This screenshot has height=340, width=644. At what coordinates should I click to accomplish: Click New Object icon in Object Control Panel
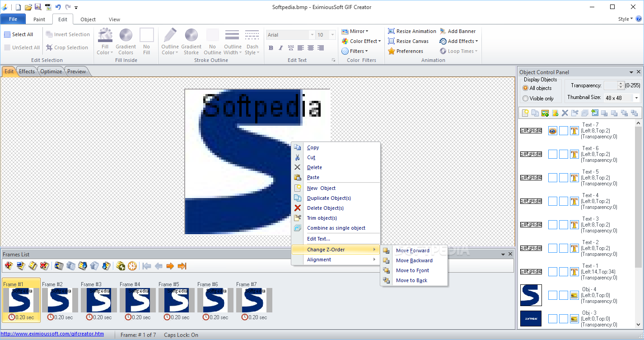[525, 113]
